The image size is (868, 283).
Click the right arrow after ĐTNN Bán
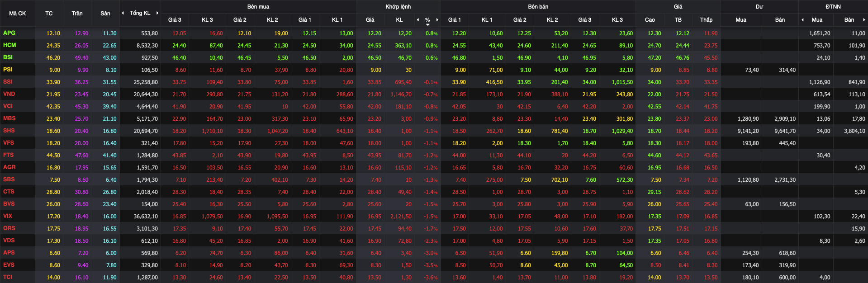(x=864, y=20)
